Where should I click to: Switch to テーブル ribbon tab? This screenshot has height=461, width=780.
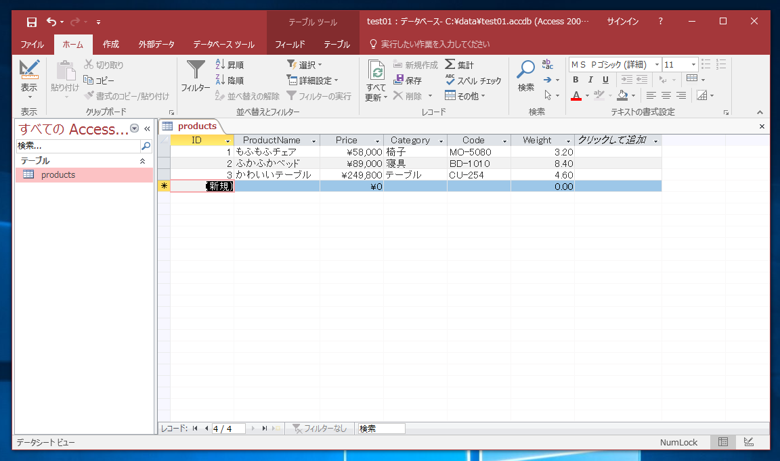[337, 44]
